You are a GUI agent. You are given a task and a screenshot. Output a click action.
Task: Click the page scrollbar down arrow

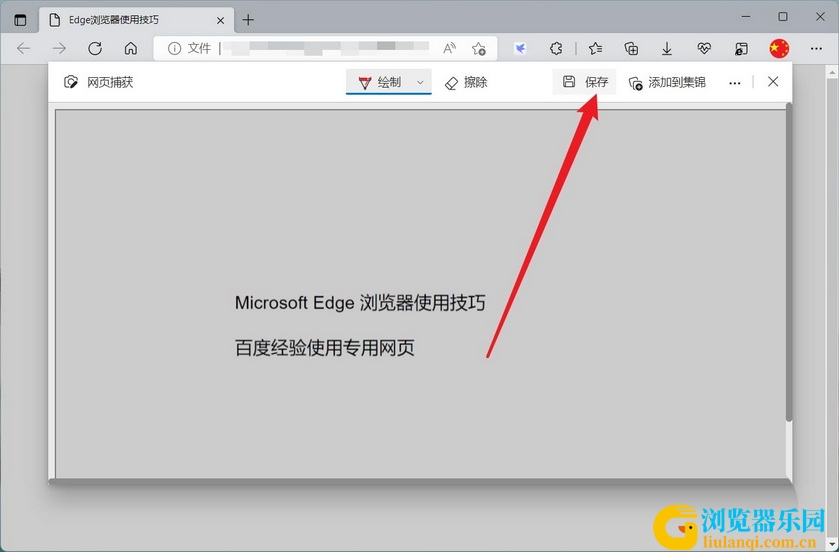coord(833,545)
